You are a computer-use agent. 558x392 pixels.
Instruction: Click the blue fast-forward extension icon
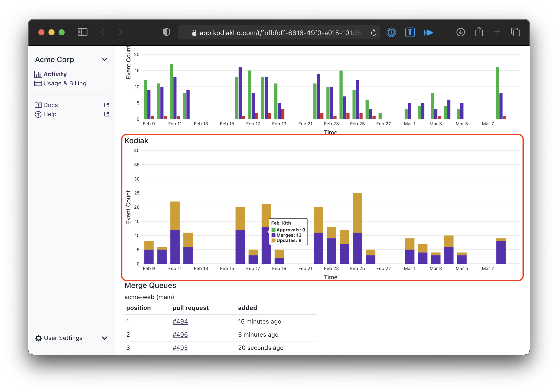(x=428, y=33)
